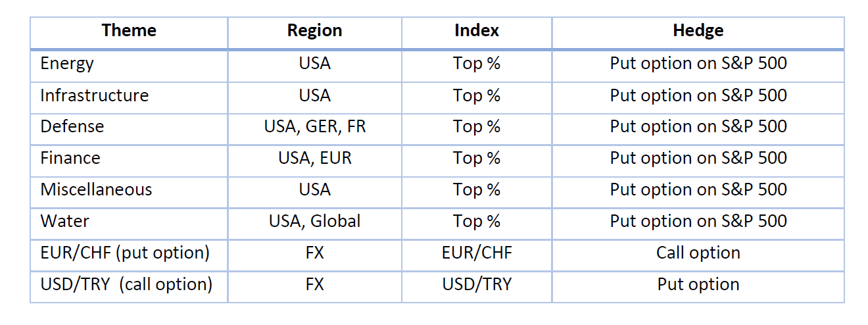Select the Top % cell in Energy row
The image size is (868, 325).
(x=476, y=64)
